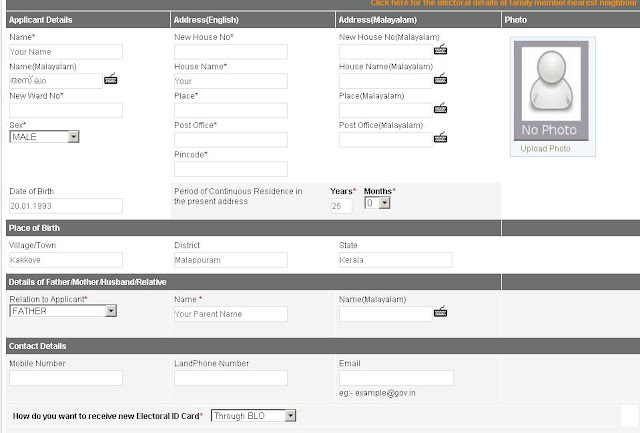
Task: Expand the Months dropdown
Action: click(377, 203)
